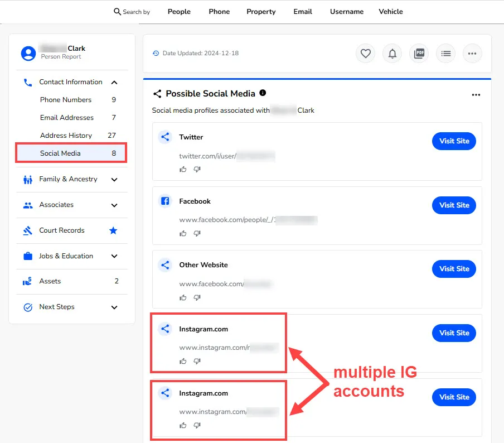This screenshot has height=443, width=504.
Task: Click the Court Records star icon
Action: [113, 230]
